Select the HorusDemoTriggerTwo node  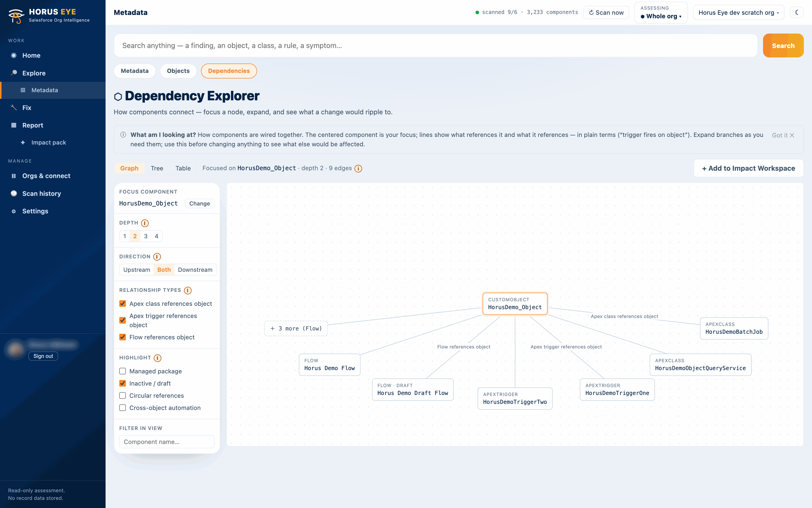pos(515,399)
